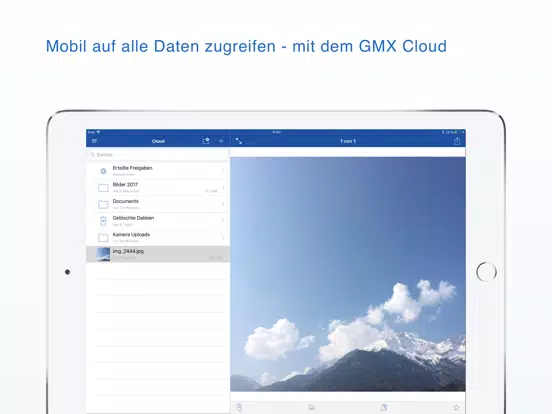Open the Gelöschte Dateien entry
This screenshot has height=414, width=552.
tap(158, 221)
